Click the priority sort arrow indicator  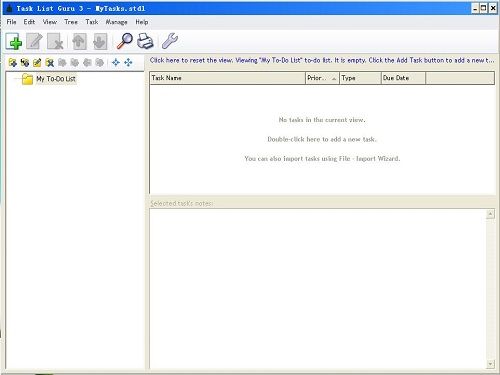click(334, 79)
